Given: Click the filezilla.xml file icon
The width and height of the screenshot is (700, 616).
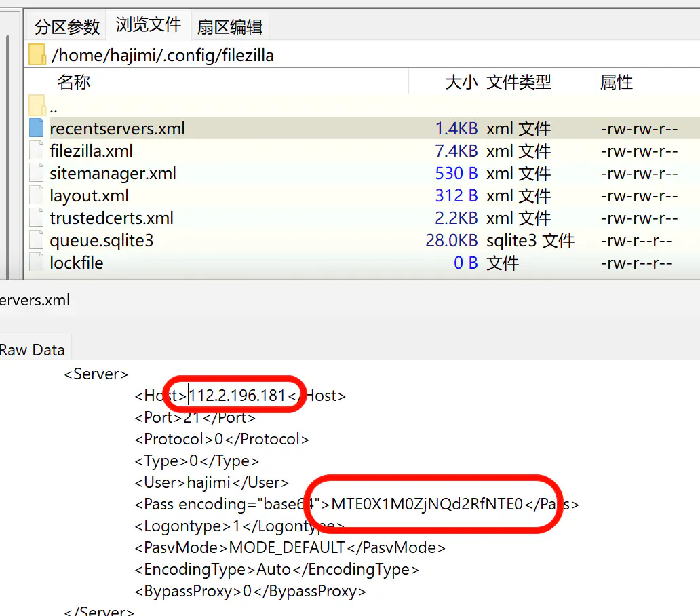Looking at the screenshot, I should point(37,151).
